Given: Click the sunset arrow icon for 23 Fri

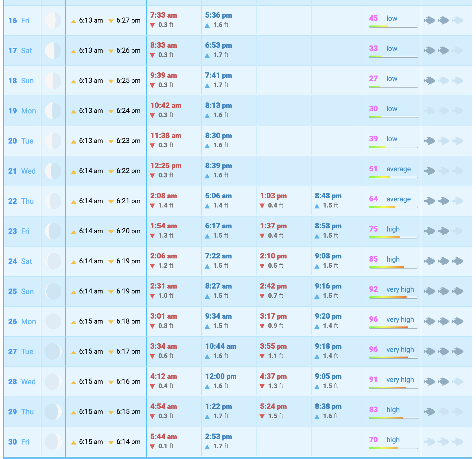Looking at the screenshot, I should point(111,232).
